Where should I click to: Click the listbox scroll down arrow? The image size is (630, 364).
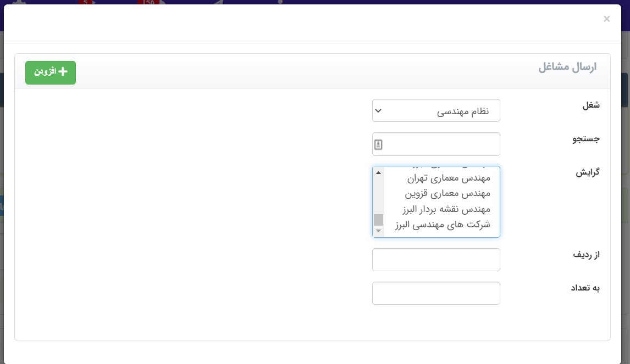click(378, 231)
